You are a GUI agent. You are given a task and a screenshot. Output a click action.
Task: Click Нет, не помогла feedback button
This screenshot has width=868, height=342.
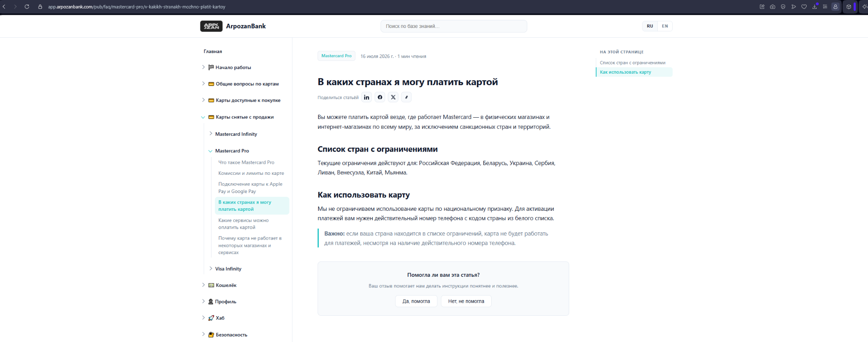tap(466, 301)
